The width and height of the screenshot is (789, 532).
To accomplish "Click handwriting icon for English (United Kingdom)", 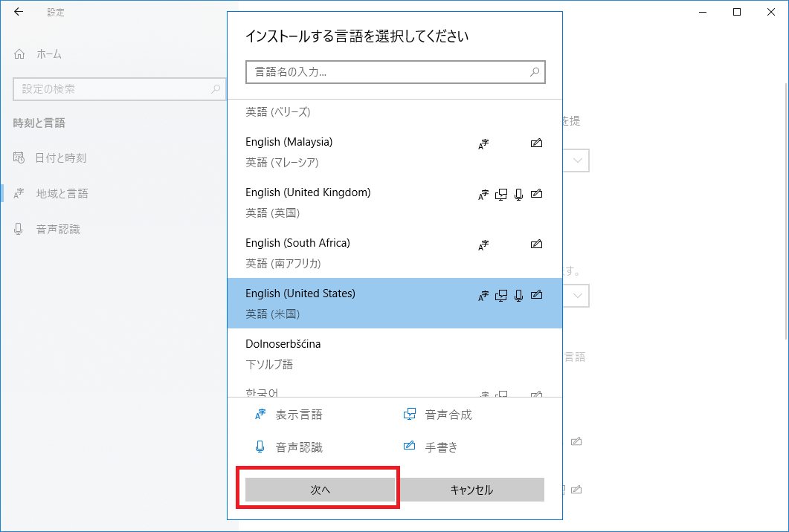I will pos(536,194).
